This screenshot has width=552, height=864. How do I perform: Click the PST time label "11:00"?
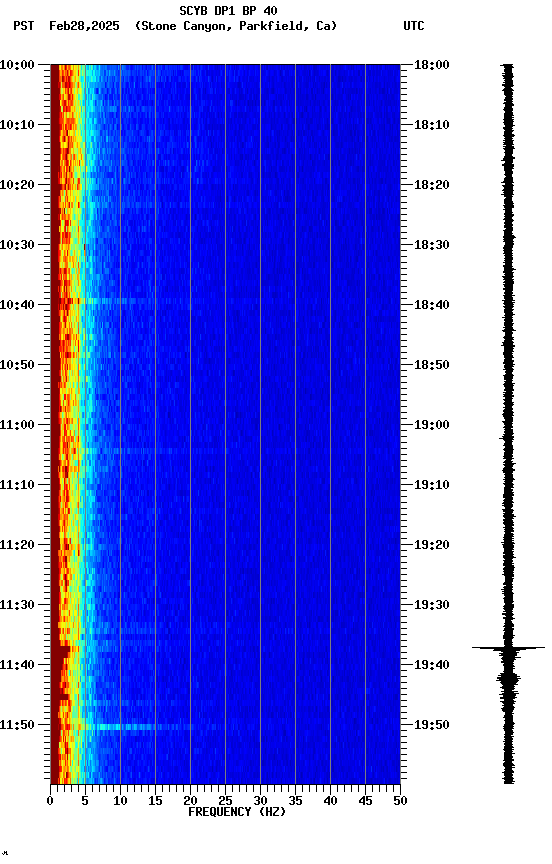tap(17, 425)
